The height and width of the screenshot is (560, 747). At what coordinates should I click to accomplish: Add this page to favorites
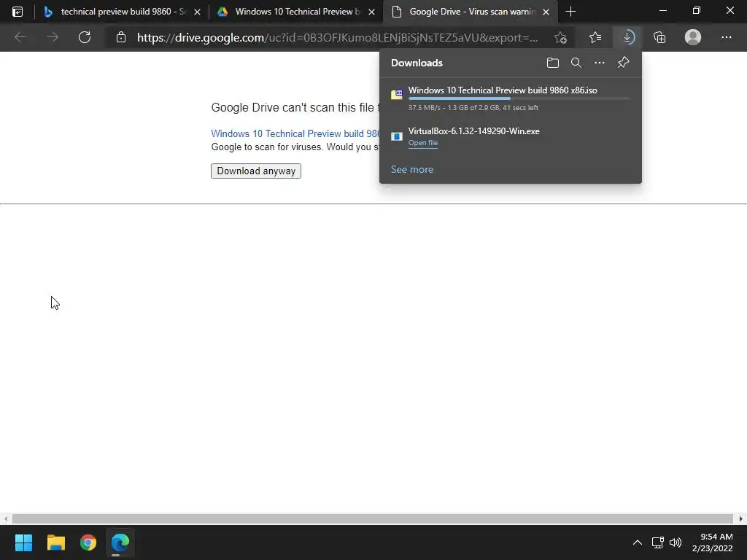click(561, 37)
